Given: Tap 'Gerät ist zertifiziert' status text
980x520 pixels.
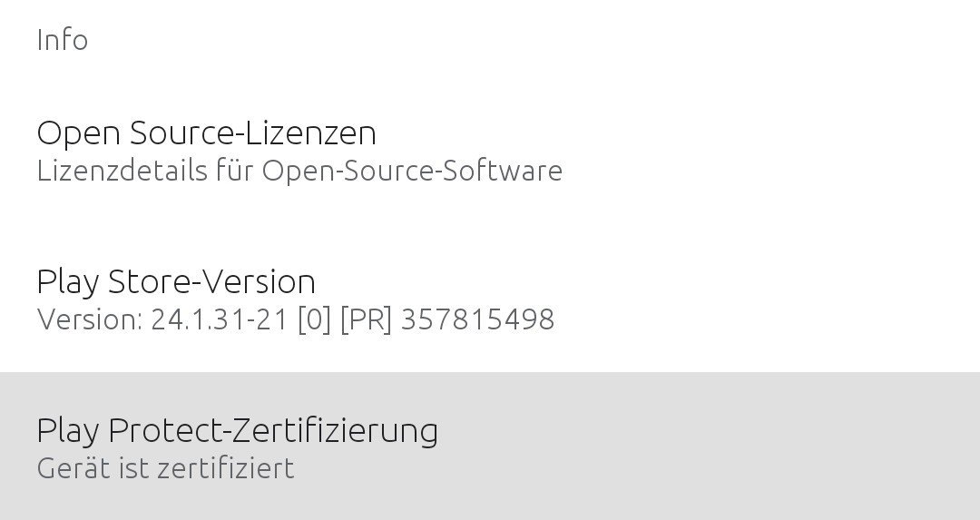Looking at the screenshot, I should 166,468.
